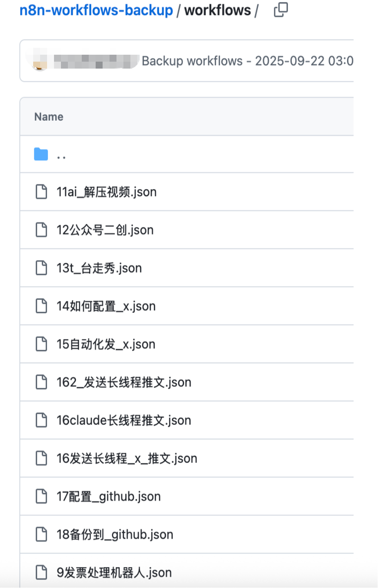Screen dimensions: 378x588
Task: Open 9发票处理机器人.json file
Action: (x=114, y=573)
